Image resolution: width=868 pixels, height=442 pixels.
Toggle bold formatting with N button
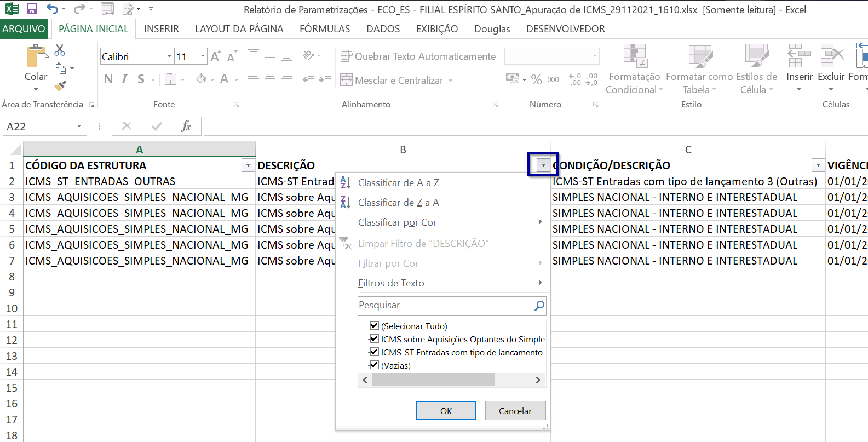pos(108,80)
